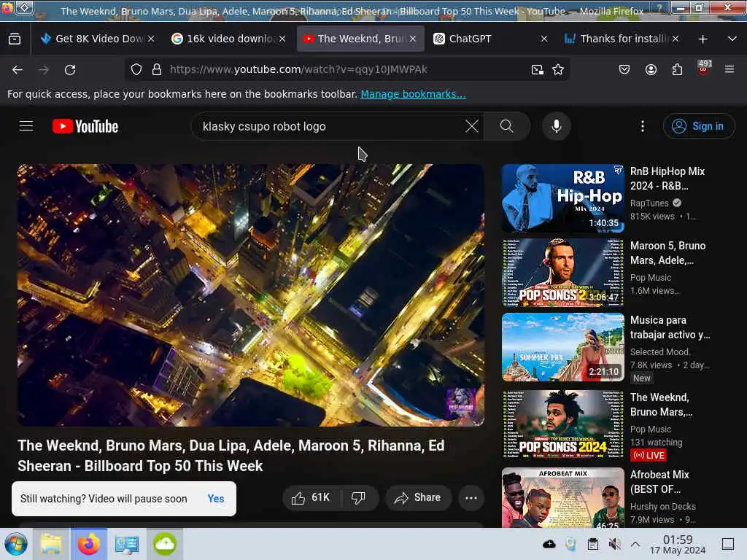Click the Sign in button
Image resolution: width=747 pixels, height=560 pixels.
point(699,126)
